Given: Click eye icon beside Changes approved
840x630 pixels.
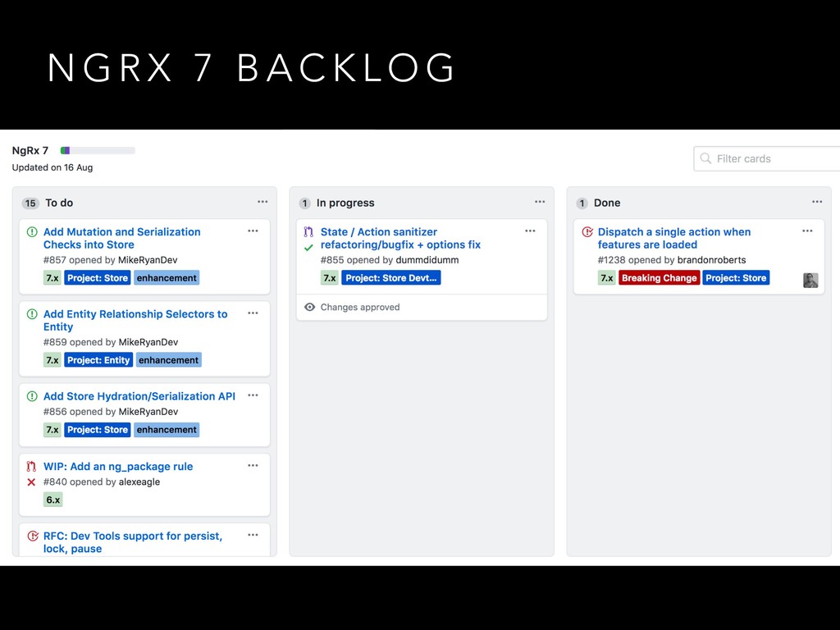Looking at the screenshot, I should point(309,307).
